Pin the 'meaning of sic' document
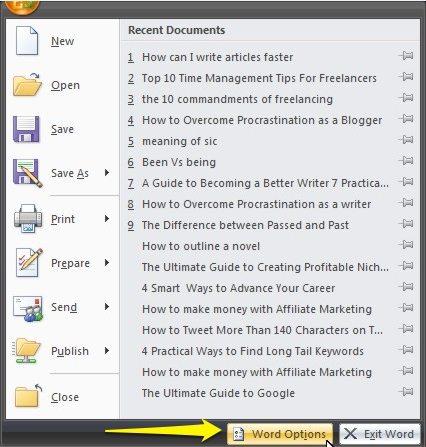 (x=406, y=140)
